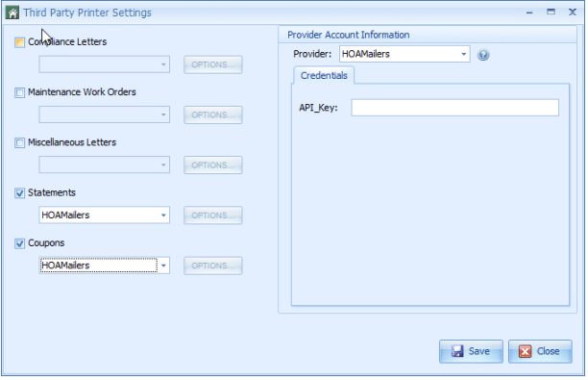The image size is (588, 380).
Task: Tick the Miscellaneous Letters checkbox
Action: [19, 142]
